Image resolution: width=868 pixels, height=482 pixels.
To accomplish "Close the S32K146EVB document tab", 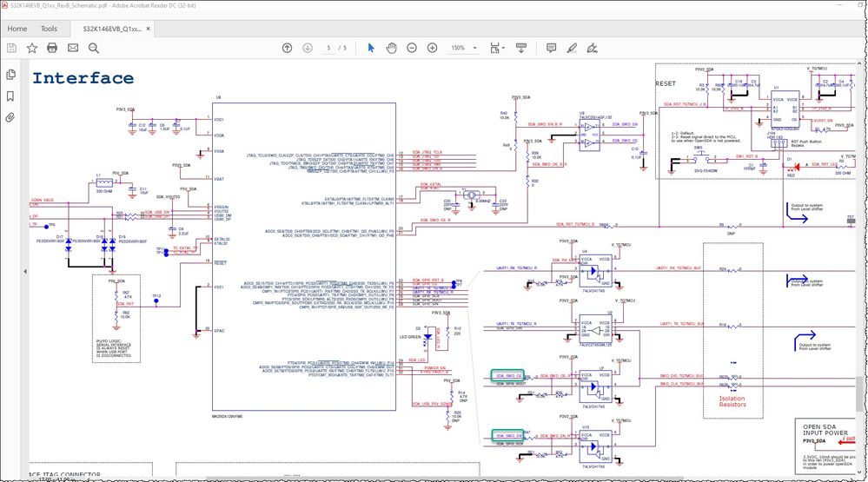I will (x=149, y=29).
